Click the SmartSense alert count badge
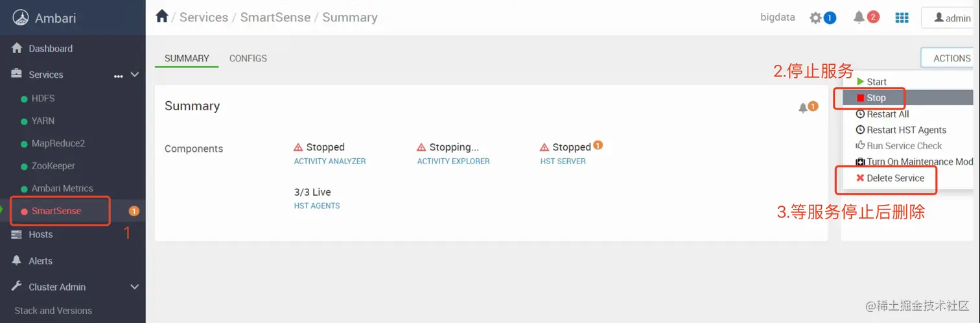 (134, 211)
